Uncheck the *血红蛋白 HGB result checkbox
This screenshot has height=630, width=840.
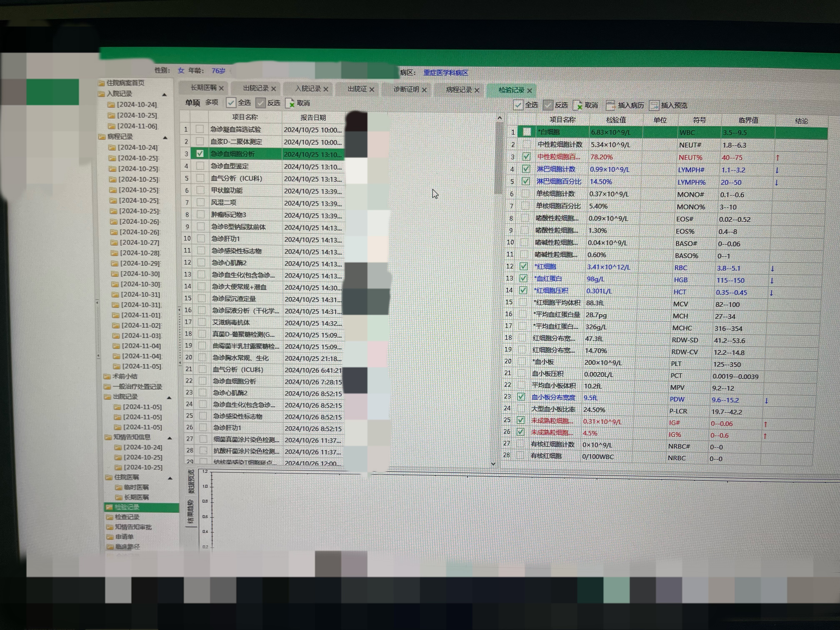pyautogui.click(x=523, y=278)
